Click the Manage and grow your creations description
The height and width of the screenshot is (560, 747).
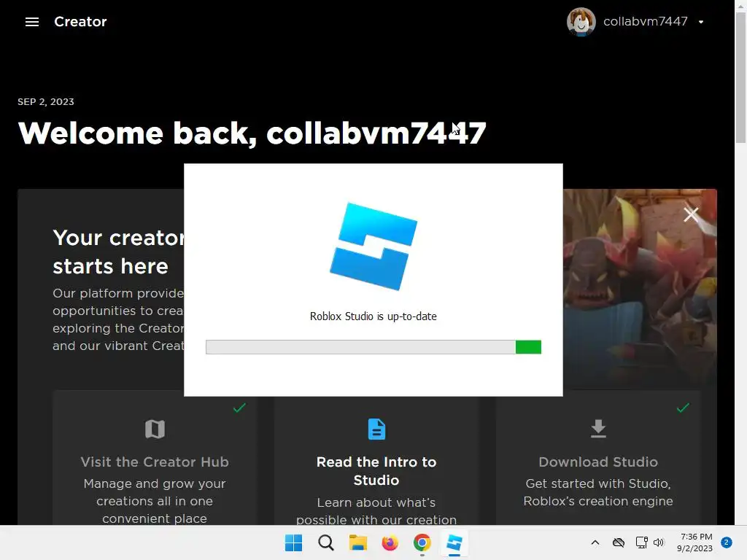point(155,501)
